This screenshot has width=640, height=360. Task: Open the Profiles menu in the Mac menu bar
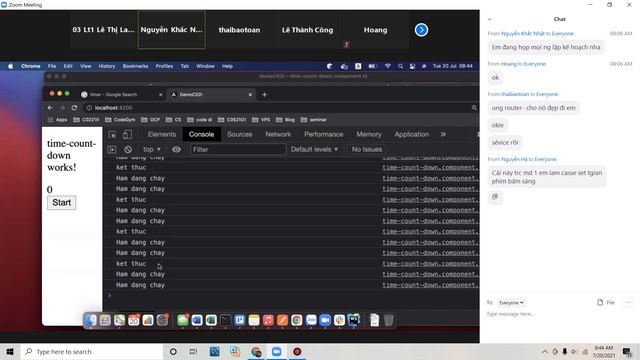(164, 66)
